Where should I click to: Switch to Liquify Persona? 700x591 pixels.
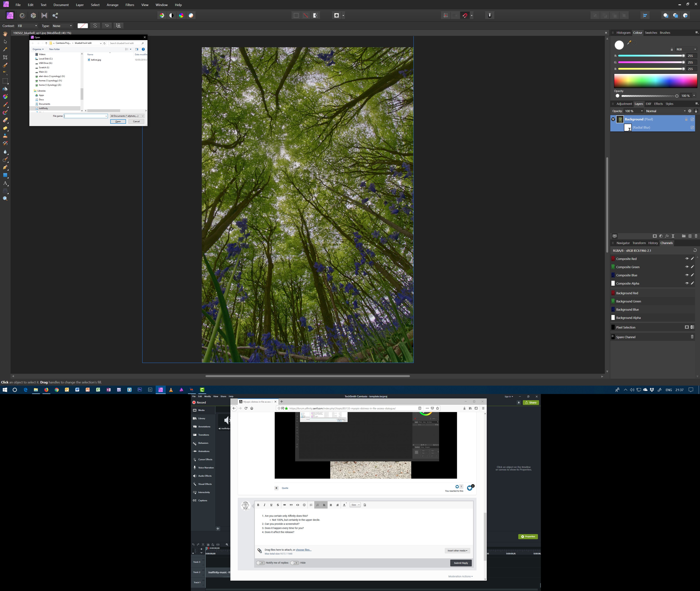click(22, 15)
